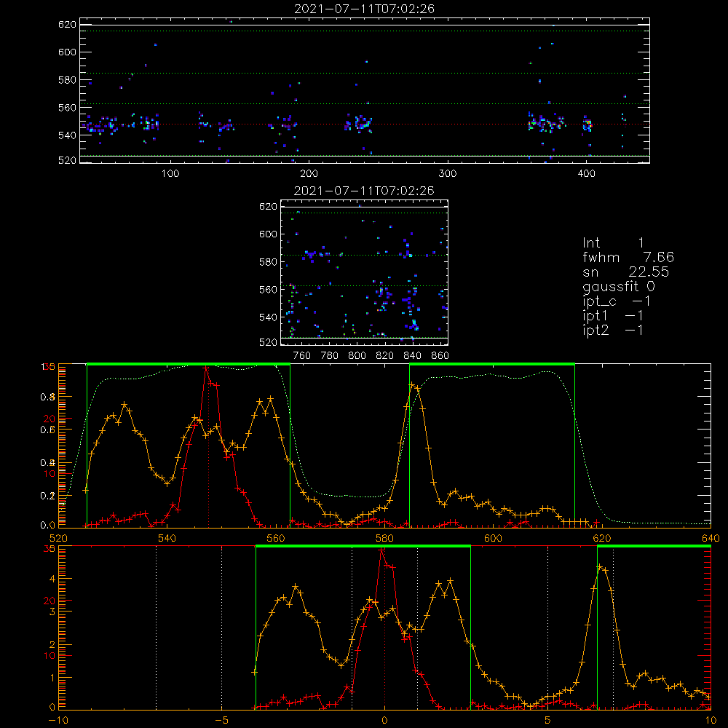728x728 pixels.
Task: Click x-axis label 300 on top plot
Action: (x=448, y=174)
